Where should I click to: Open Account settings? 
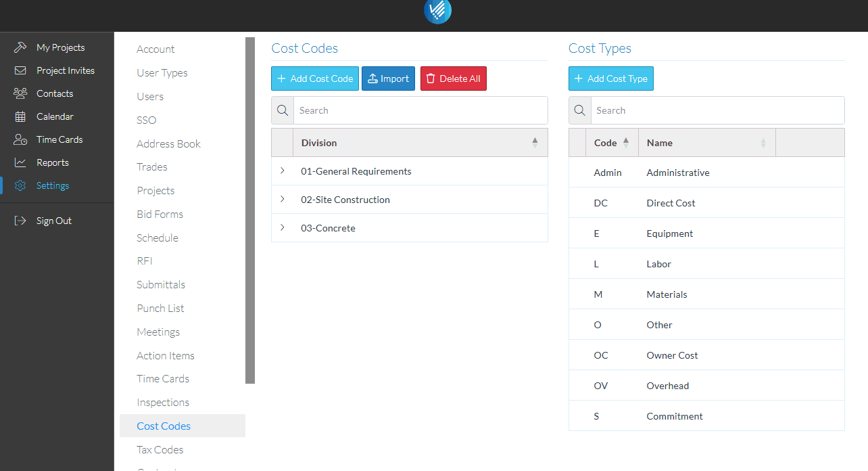point(155,49)
